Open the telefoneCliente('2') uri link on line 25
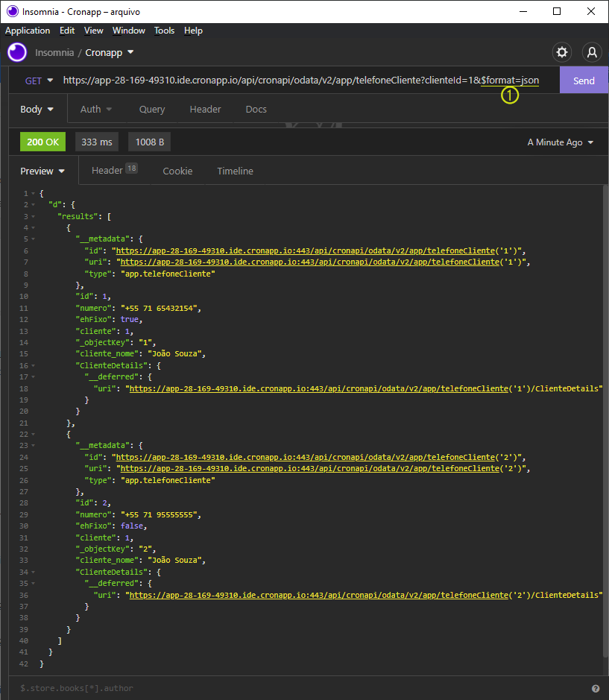Viewport: 609px width, 700px height. (310, 468)
